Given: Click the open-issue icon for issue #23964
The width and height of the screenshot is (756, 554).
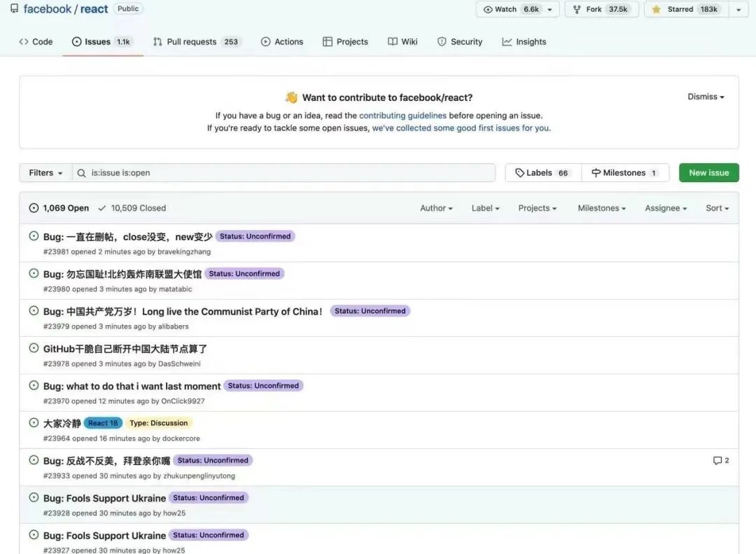Looking at the screenshot, I should [34, 423].
